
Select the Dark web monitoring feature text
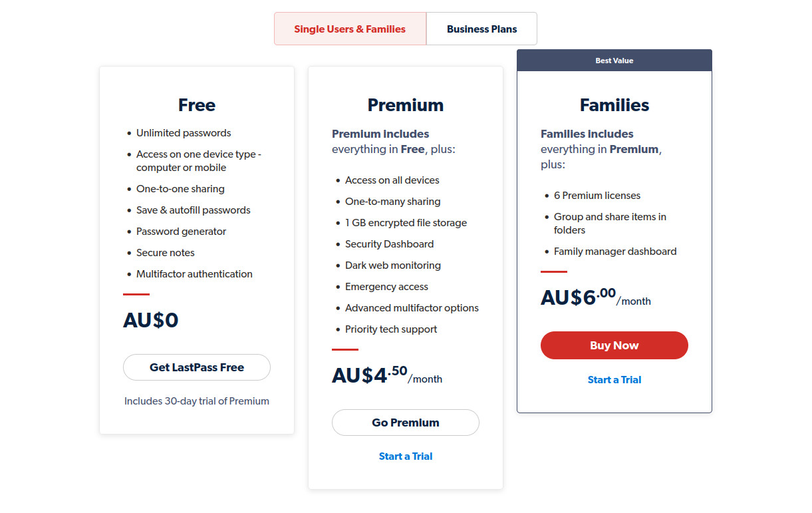tap(393, 265)
